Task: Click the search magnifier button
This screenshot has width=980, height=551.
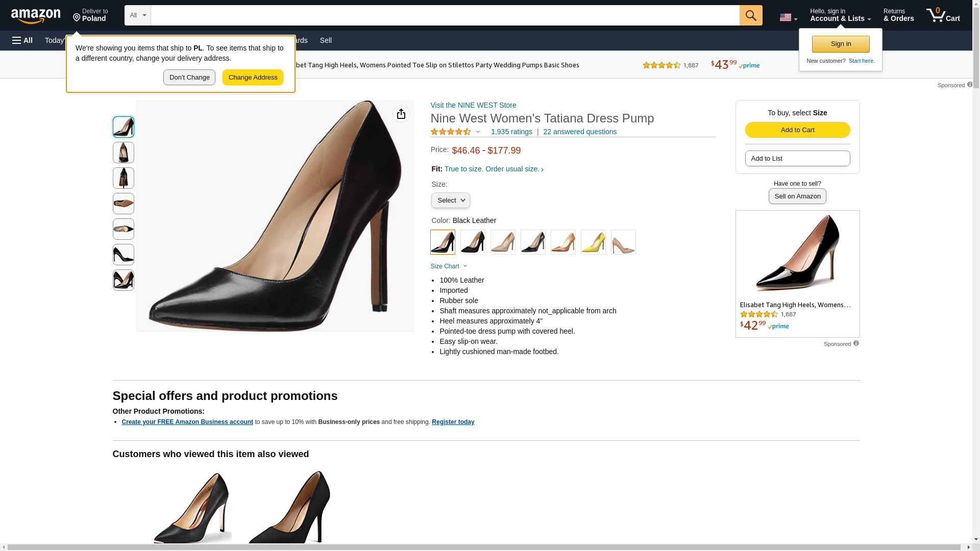Action: coord(750,15)
